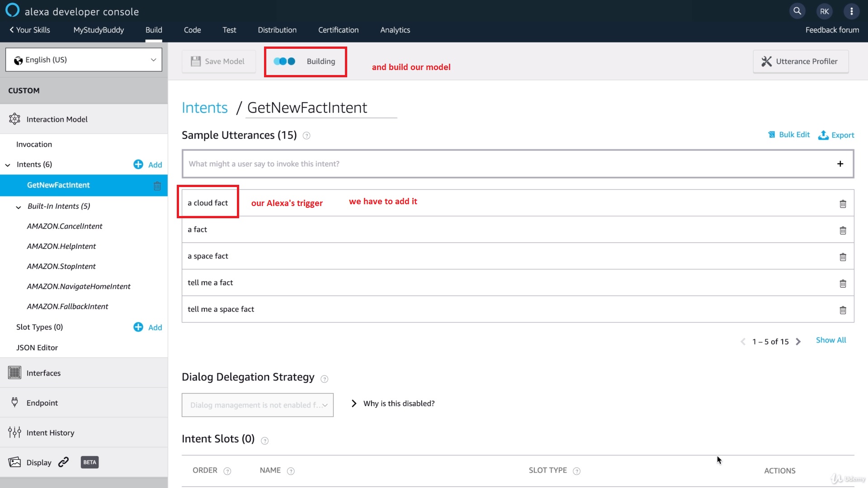The image size is (868, 488).
Task: Click the search magnifier icon
Action: tap(797, 11)
